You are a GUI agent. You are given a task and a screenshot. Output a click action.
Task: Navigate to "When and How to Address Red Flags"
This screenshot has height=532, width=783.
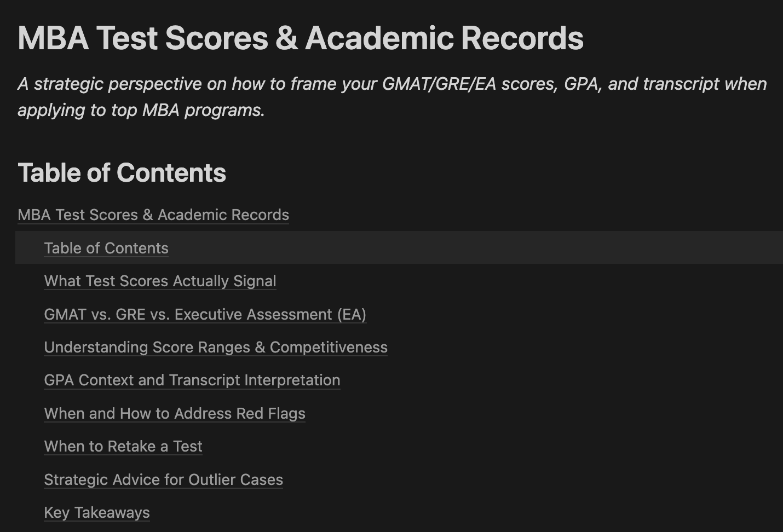175,413
